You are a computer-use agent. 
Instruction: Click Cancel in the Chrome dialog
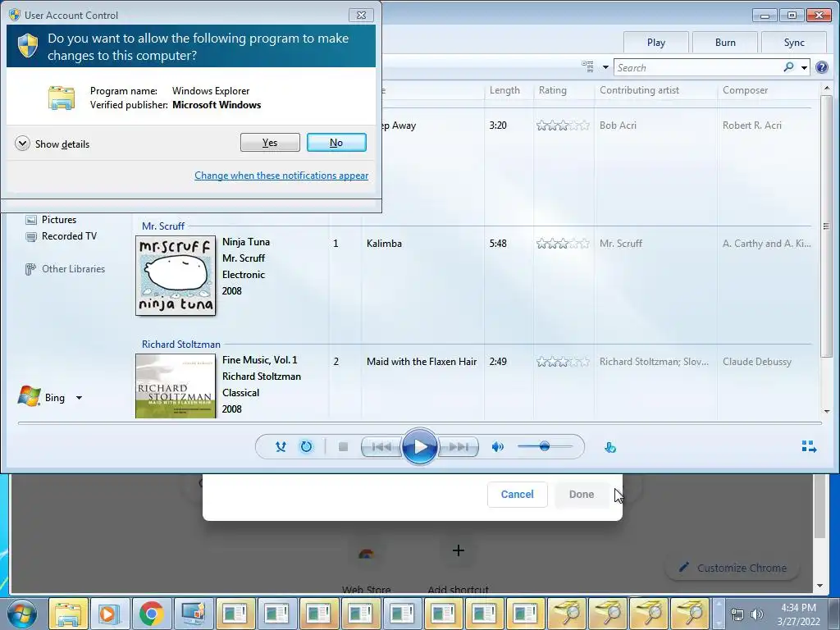pos(517,494)
